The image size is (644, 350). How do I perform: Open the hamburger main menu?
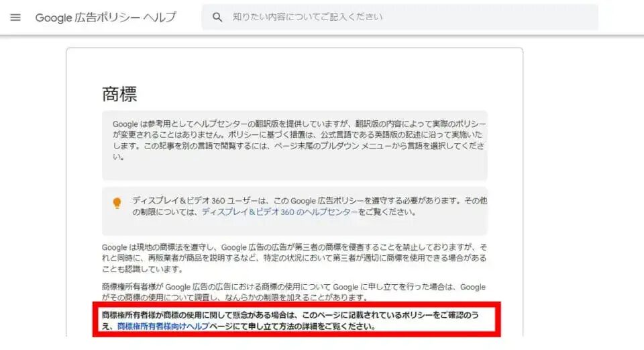coord(15,17)
